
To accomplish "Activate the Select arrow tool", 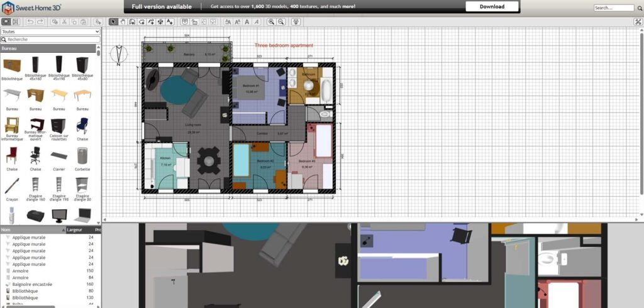I will coord(113,22).
